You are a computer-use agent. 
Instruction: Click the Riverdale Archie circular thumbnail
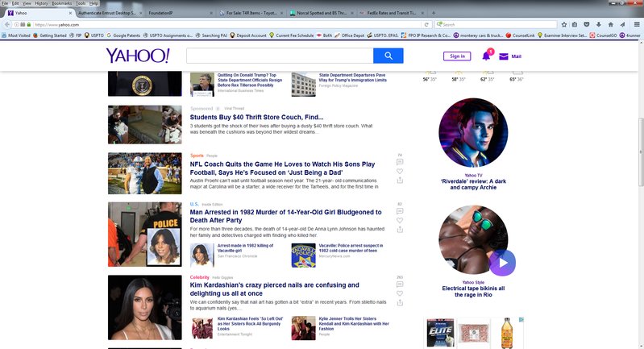click(473, 133)
